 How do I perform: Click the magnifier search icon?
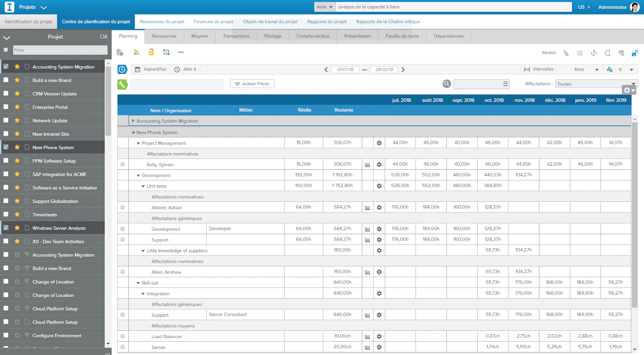[447, 84]
